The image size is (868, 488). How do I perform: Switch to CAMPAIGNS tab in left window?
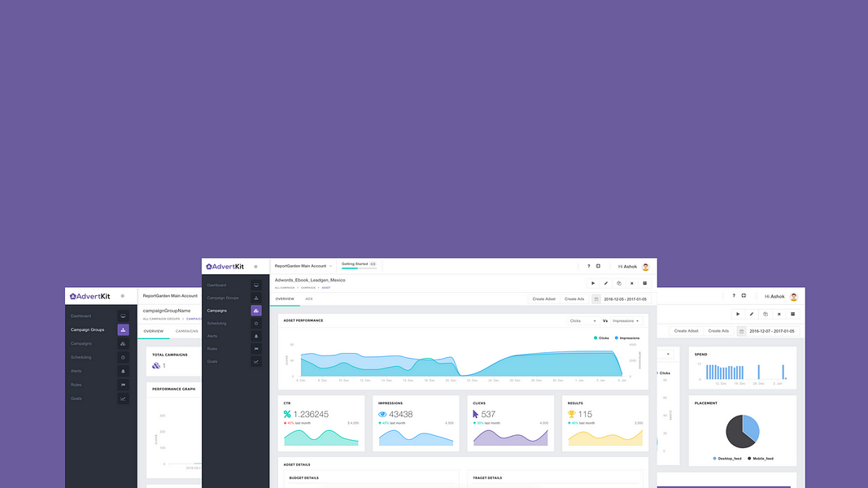[186, 331]
